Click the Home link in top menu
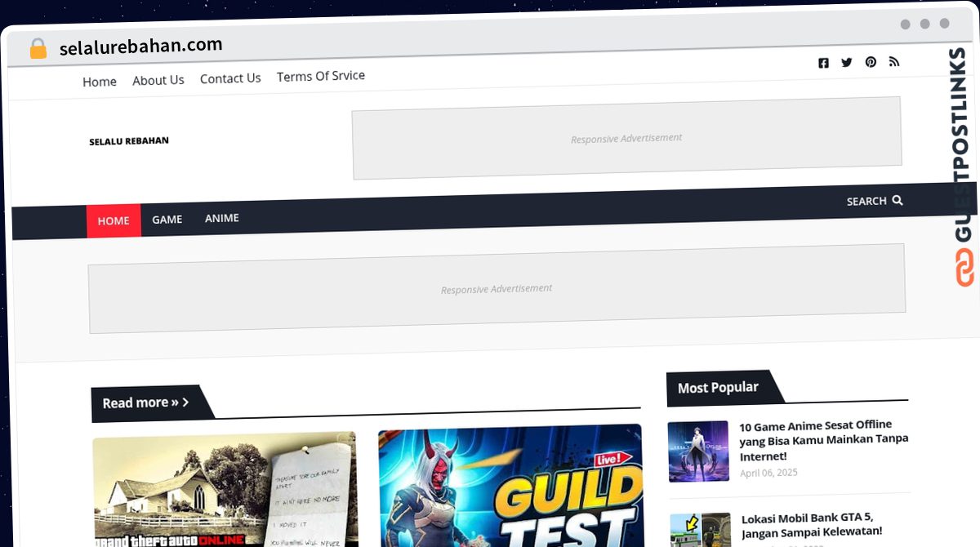The height and width of the screenshot is (547, 980). 100,82
